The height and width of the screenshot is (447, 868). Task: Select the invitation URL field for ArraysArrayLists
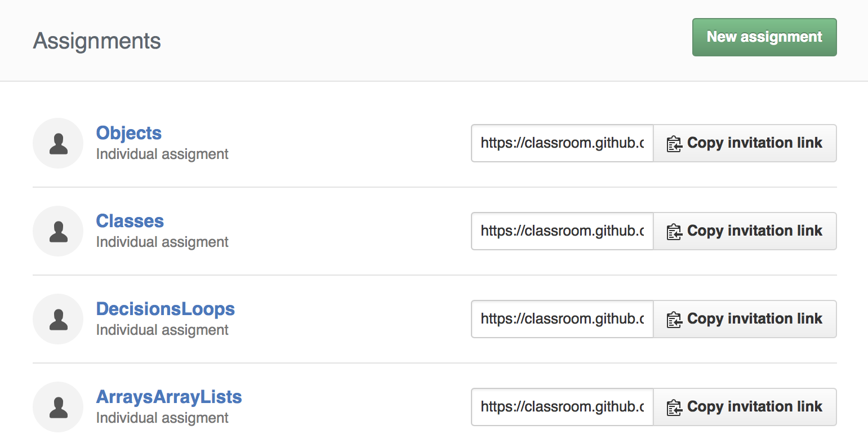(x=562, y=407)
